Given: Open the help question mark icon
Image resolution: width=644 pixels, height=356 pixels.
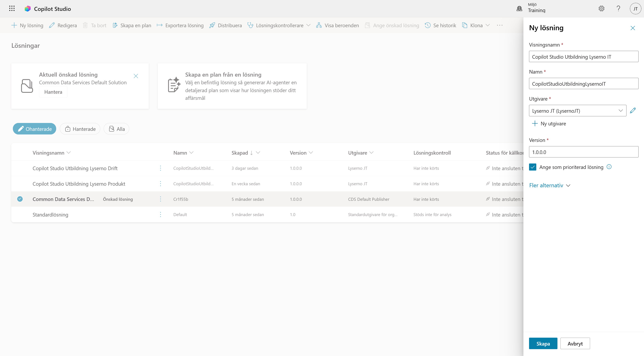Looking at the screenshot, I should click(618, 8).
